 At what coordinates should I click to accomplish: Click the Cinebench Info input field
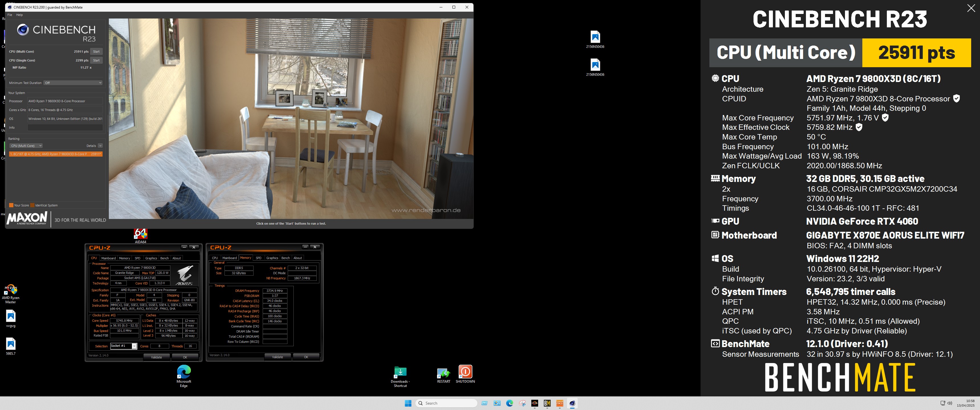tap(65, 127)
